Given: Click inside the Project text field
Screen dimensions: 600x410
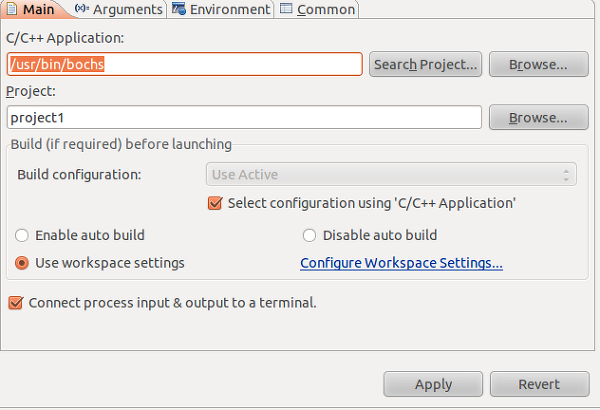Looking at the screenshot, I should [244, 118].
